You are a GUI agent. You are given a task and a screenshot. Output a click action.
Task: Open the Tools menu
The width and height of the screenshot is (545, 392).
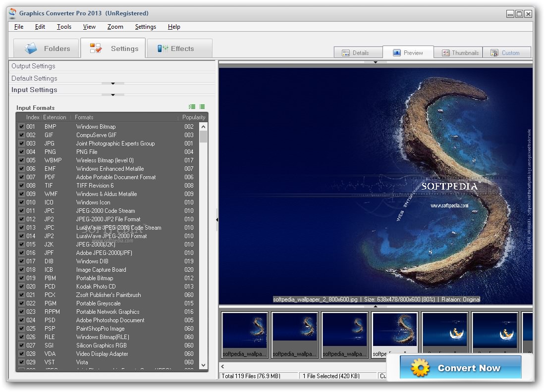click(x=64, y=27)
